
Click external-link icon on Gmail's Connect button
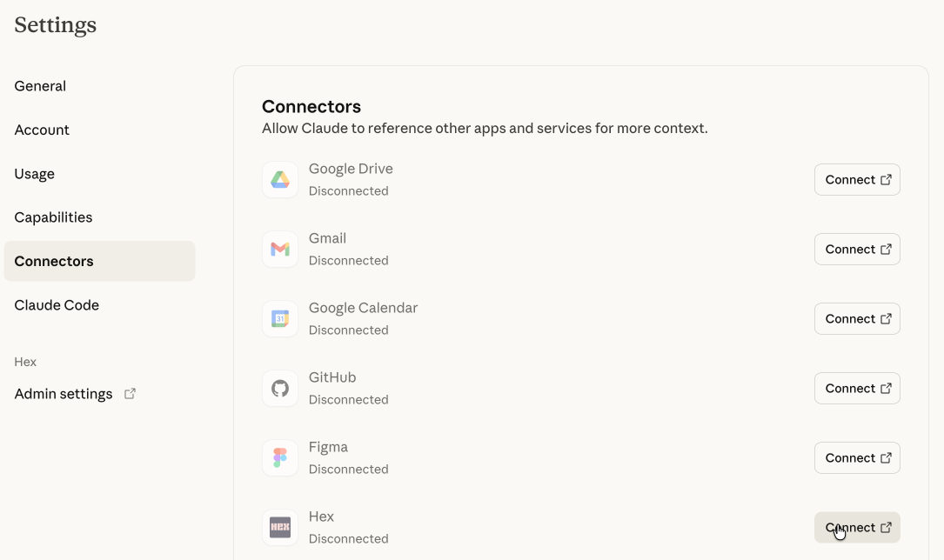886,249
